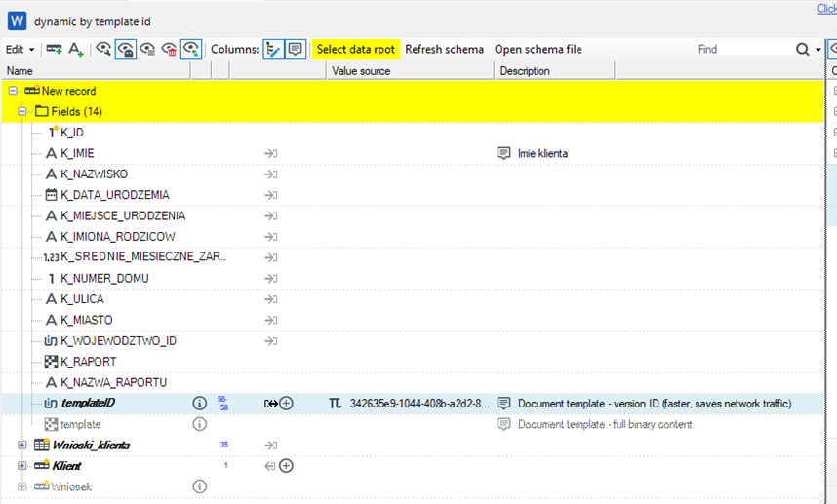Click the add text field icon
The width and height of the screenshot is (837, 504).
point(76,49)
